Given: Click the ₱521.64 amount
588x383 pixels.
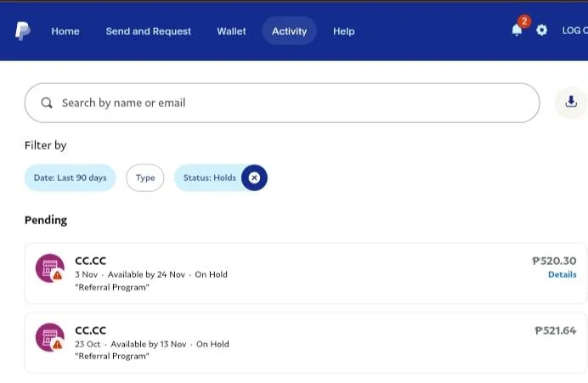Looking at the screenshot, I should pos(556,330).
